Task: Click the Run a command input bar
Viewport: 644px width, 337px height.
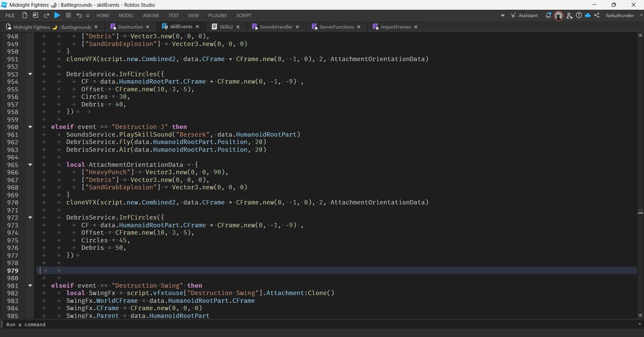Action: 322,325
